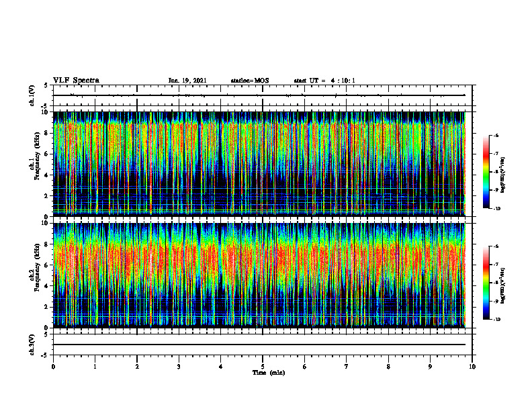Click the time axis tick label "1"
The height and width of the screenshot is (411, 532).
(x=95, y=367)
